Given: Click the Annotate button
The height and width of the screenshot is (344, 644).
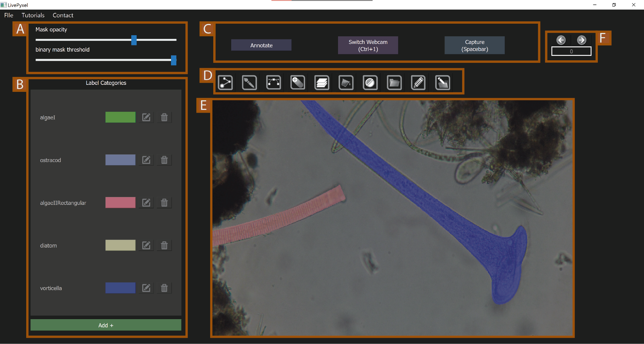Looking at the screenshot, I should pos(261,45).
